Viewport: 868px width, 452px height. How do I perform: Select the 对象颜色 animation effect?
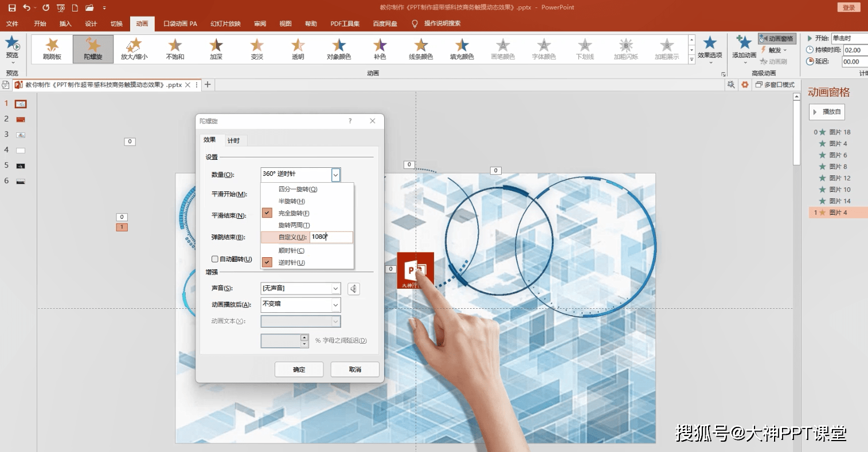pyautogui.click(x=339, y=49)
